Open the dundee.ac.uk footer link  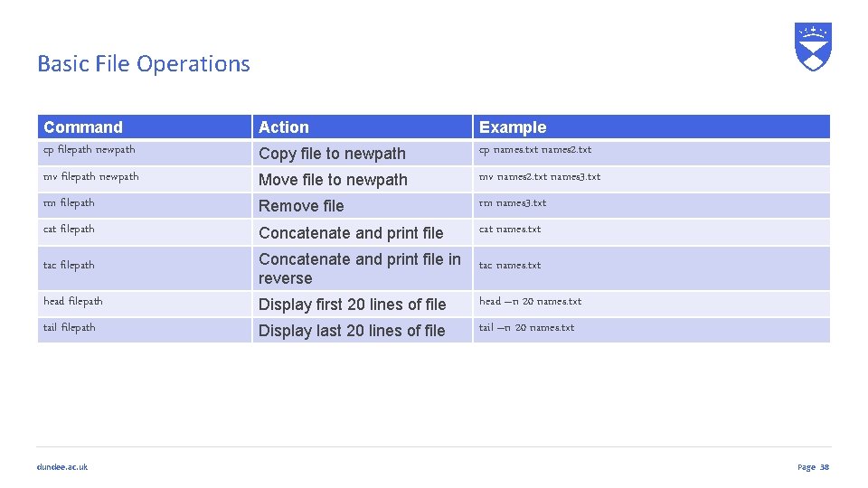click(62, 467)
